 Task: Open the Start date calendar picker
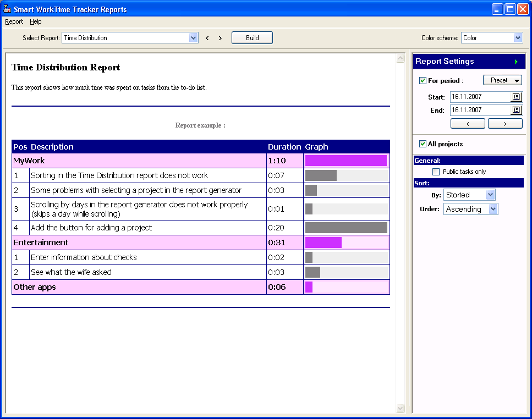pos(516,97)
